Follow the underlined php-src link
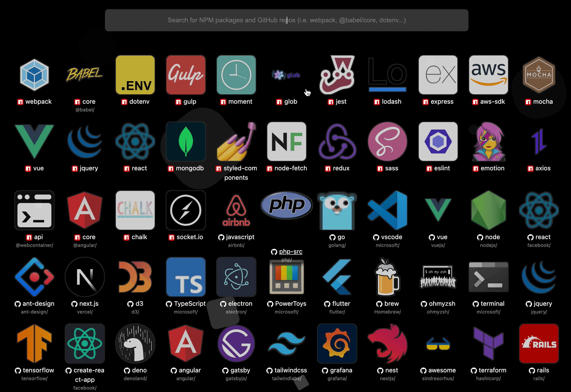 [291, 251]
